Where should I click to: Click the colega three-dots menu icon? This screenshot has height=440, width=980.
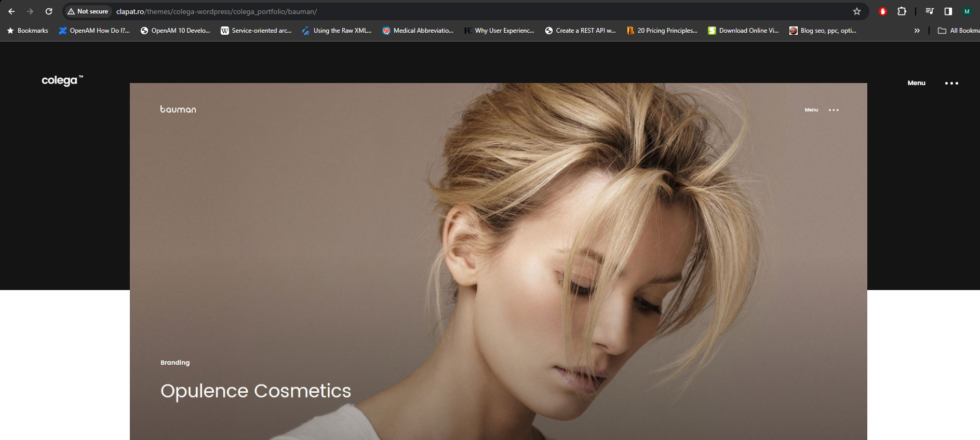(951, 83)
